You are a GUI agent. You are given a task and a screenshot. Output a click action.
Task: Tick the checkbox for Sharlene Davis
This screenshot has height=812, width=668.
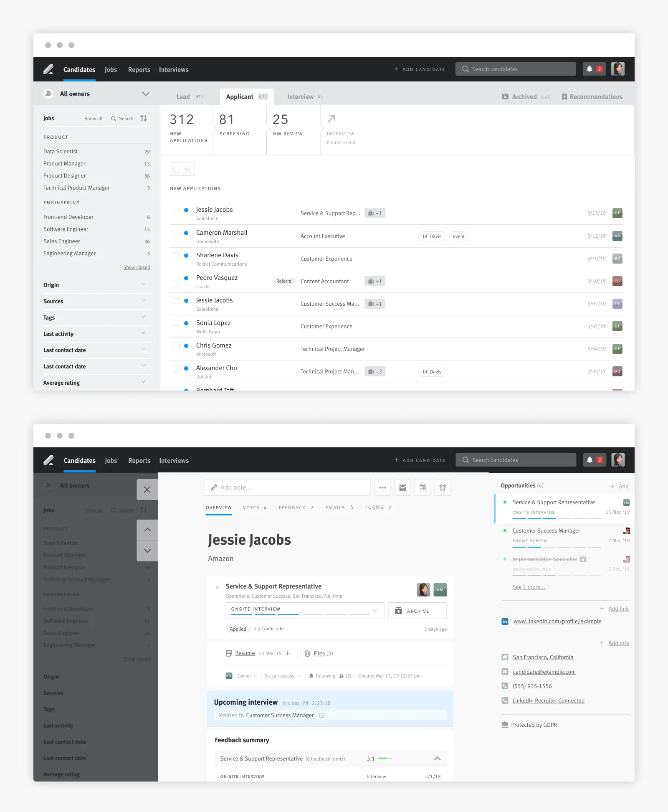pos(176,255)
